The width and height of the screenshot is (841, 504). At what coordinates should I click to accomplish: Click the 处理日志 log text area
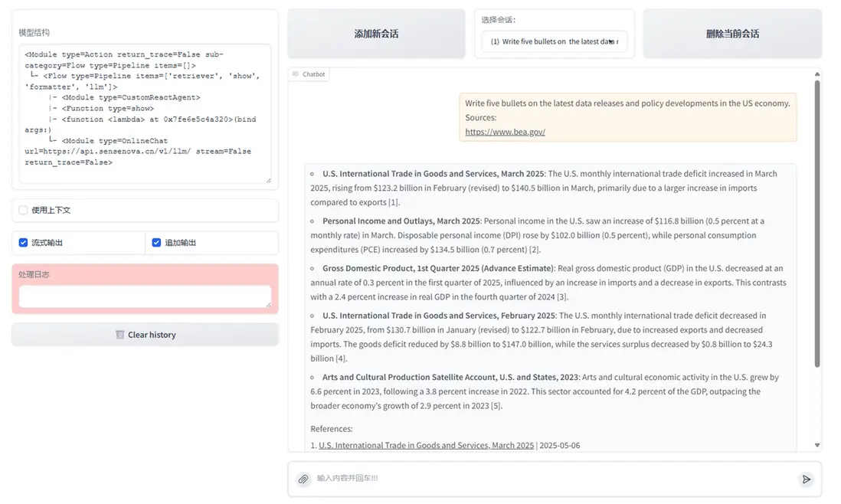[x=146, y=296]
